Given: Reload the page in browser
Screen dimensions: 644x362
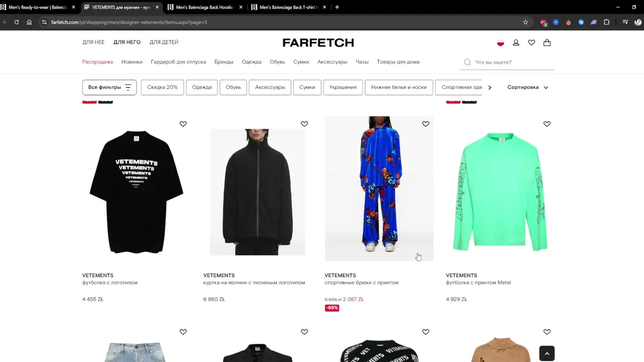Looking at the screenshot, I should point(17,22).
